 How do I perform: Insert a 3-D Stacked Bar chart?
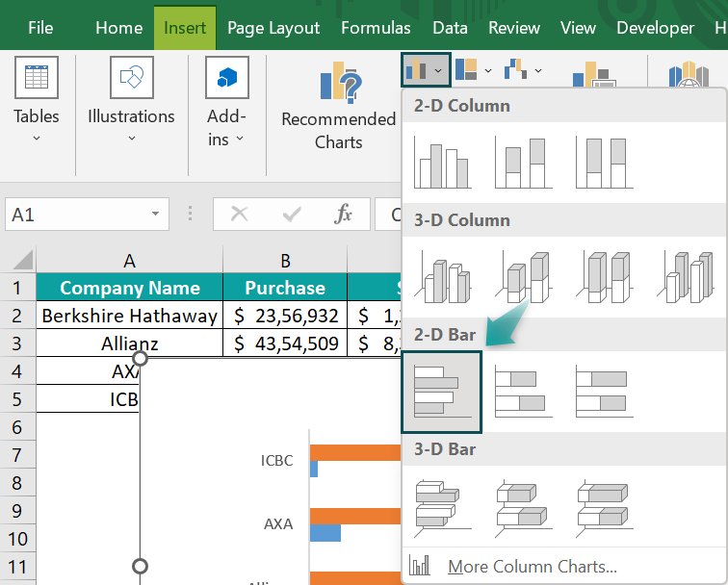(x=523, y=509)
